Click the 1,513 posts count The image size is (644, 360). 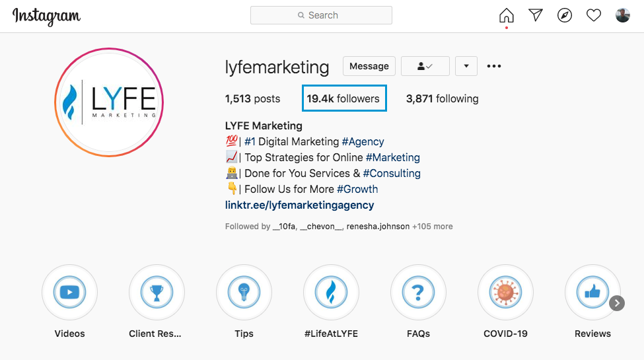pos(252,98)
